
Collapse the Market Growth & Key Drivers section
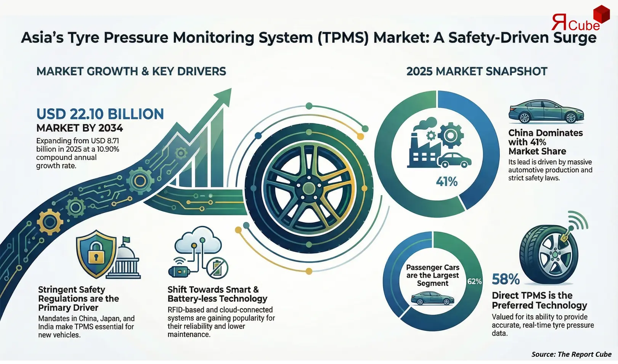131,71
